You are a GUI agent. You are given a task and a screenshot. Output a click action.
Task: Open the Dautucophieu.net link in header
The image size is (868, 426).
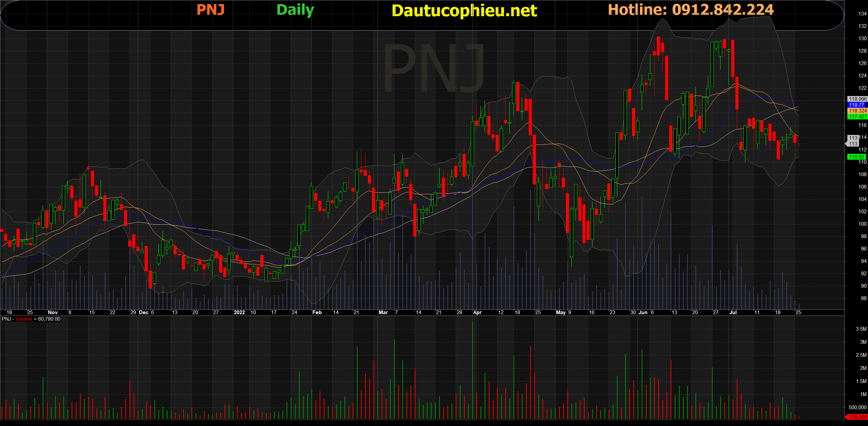[x=464, y=11]
